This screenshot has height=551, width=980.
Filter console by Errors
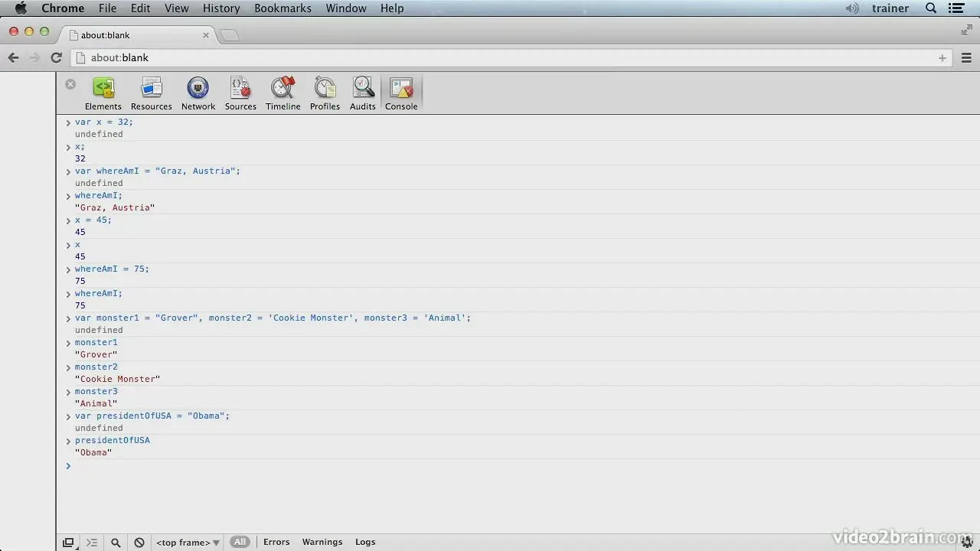pos(276,542)
